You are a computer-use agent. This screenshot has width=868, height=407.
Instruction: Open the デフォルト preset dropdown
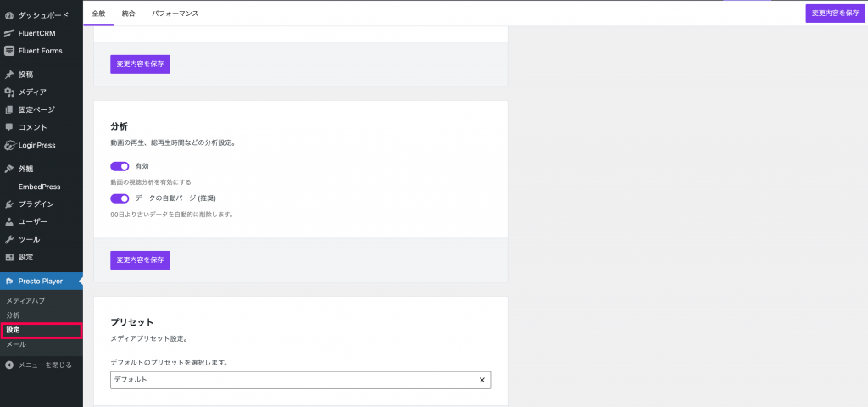301,381
